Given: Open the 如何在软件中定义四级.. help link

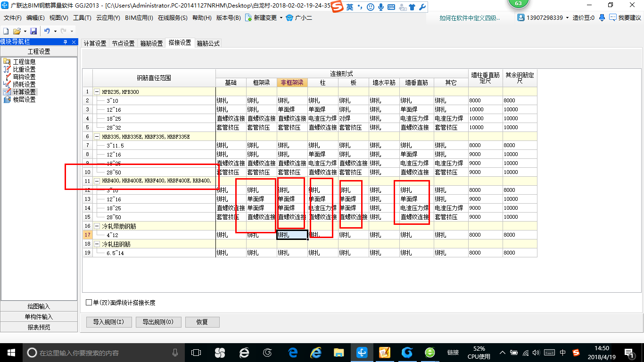Looking at the screenshot, I should pos(470,18).
